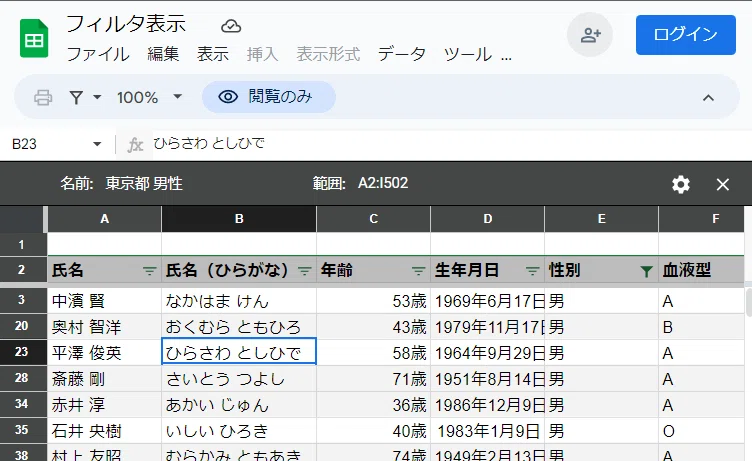Click the formula bar content
752x461 pixels.
209,143
